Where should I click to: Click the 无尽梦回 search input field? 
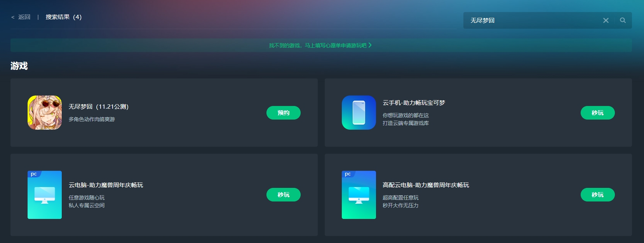coord(532,21)
